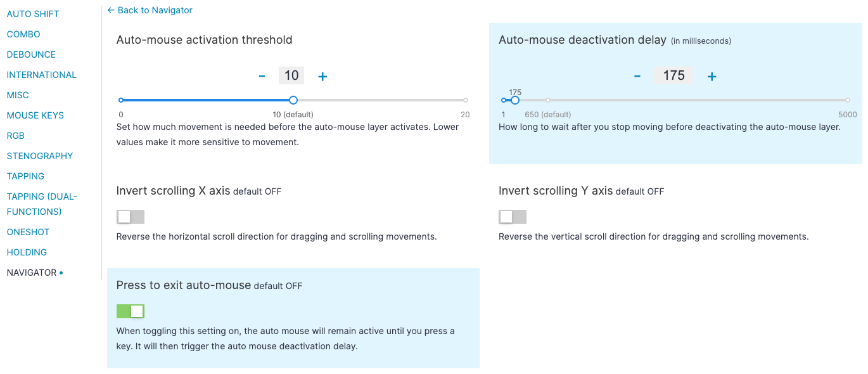This screenshot has height=374, width=868.
Task: Click the deactivation delay slider handle
Action: 515,100
